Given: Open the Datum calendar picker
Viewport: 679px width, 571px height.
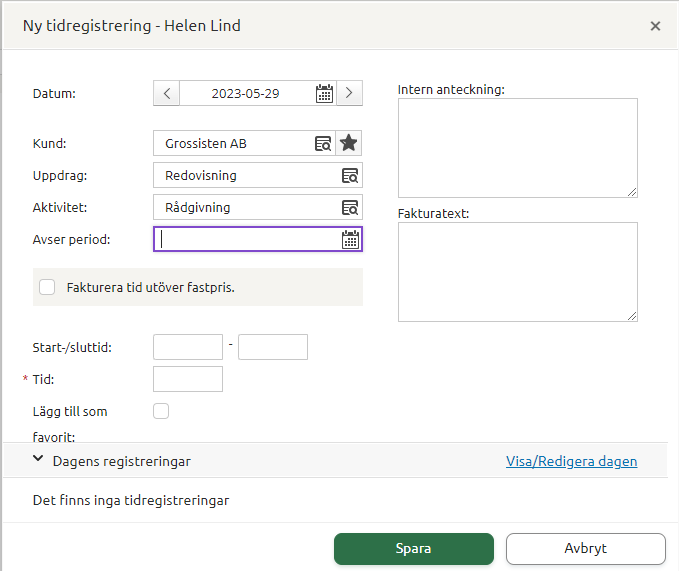Looking at the screenshot, I should (x=324, y=93).
